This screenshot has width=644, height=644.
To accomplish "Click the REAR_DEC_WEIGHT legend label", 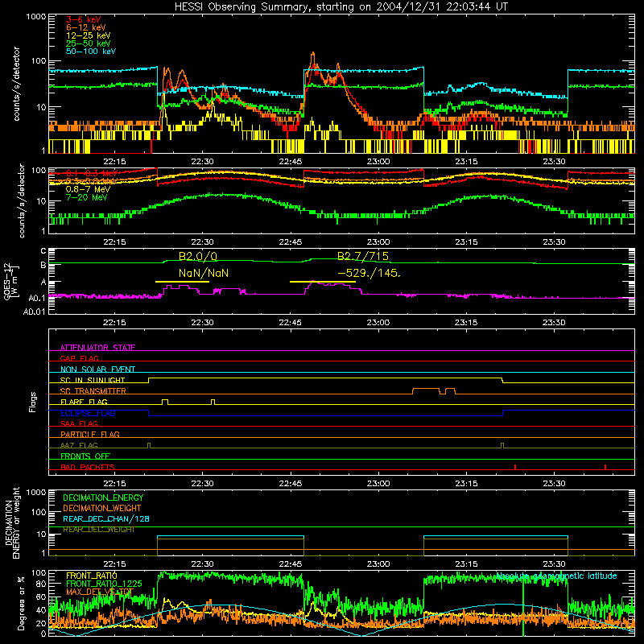I will coord(99,530).
